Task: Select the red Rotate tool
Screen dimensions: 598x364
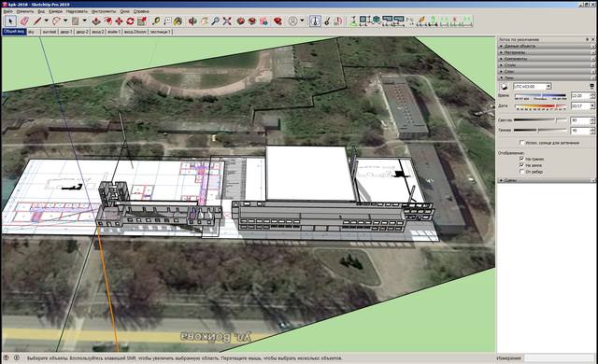Action: 131,21
